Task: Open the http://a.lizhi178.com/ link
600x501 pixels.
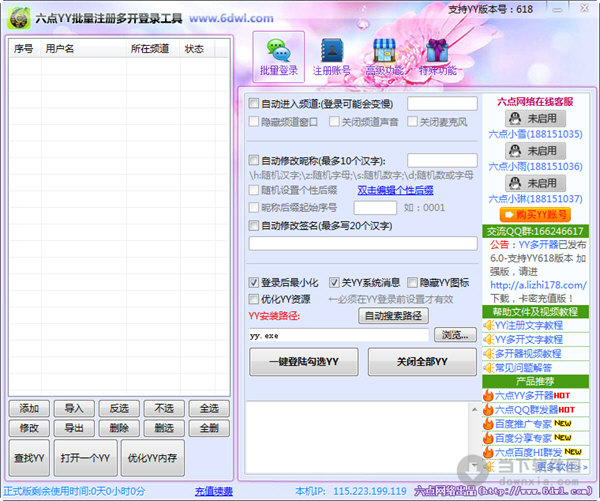Action: pos(538,285)
